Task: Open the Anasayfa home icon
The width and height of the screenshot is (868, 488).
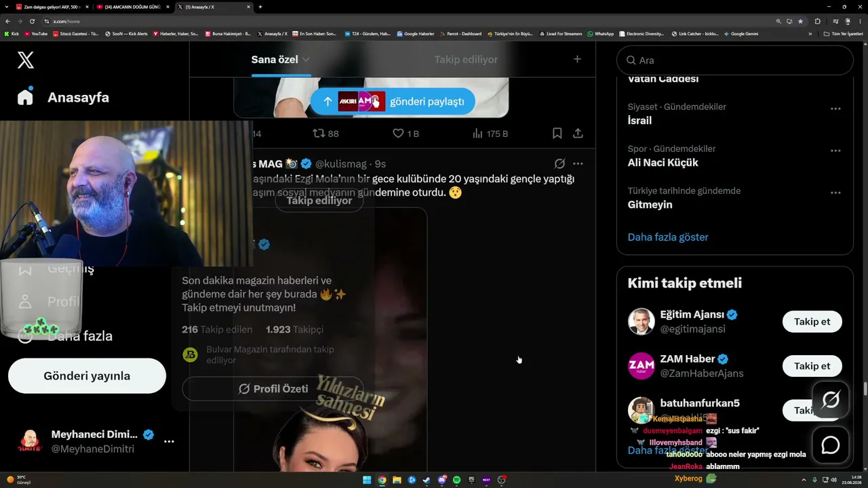Action: [x=25, y=97]
